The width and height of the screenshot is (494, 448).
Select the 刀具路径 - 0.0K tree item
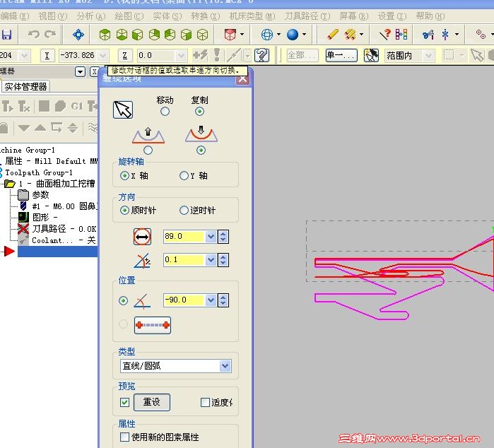click(x=64, y=229)
